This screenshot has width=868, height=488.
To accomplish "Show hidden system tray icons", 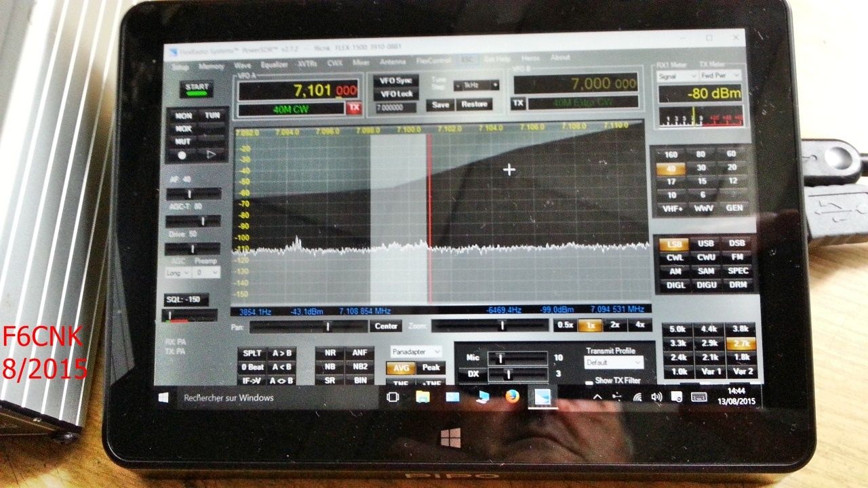I will 597,397.
